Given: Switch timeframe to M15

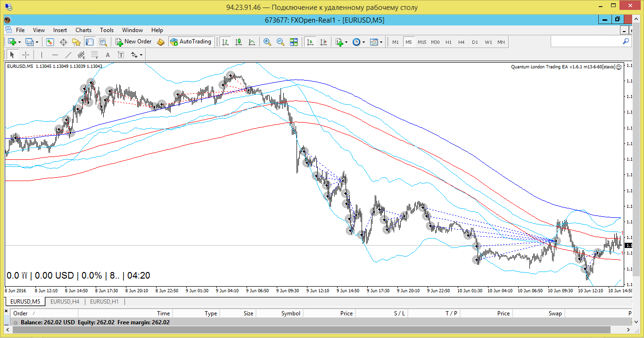Looking at the screenshot, I should click(x=422, y=42).
